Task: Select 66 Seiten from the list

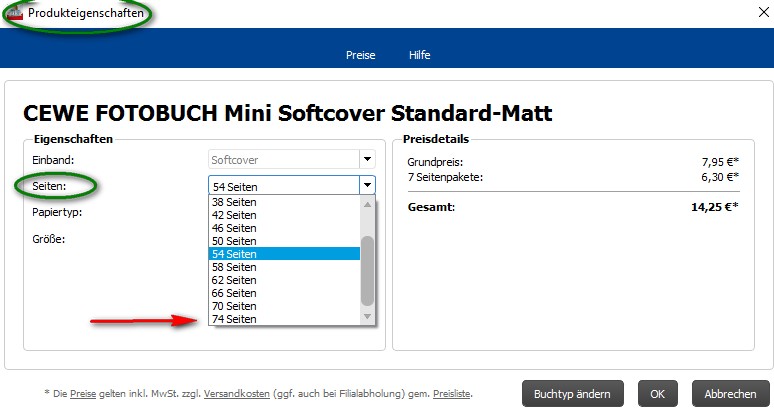Action: coord(284,293)
